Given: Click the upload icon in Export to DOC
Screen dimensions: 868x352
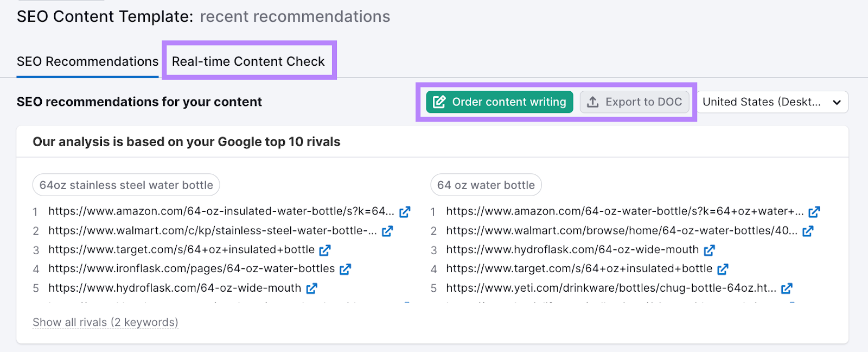Looking at the screenshot, I should [x=592, y=102].
